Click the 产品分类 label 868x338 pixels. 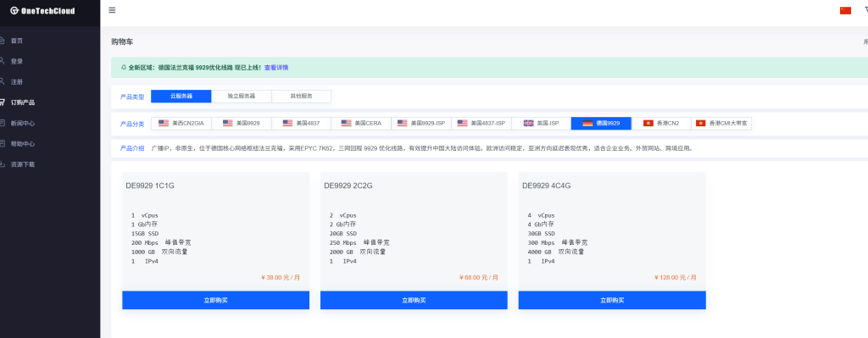131,124
